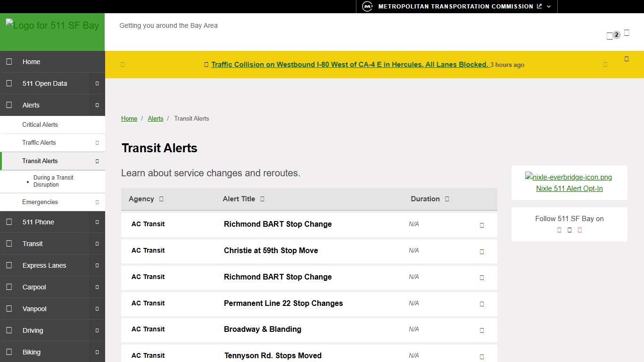Click the Alerts icon in the navigation sidebar
This screenshot has width=644, height=362.
(9, 105)
